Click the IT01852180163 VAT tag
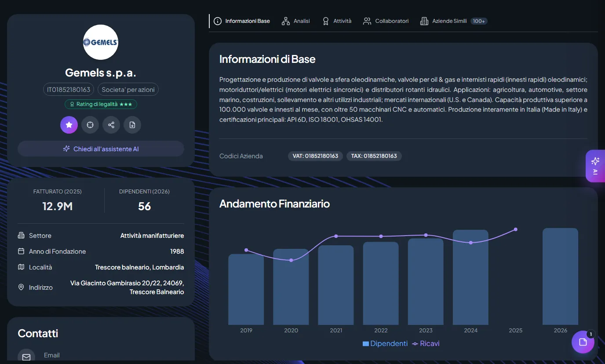Viewport: 605px width, 364px height. click(69, 90)
